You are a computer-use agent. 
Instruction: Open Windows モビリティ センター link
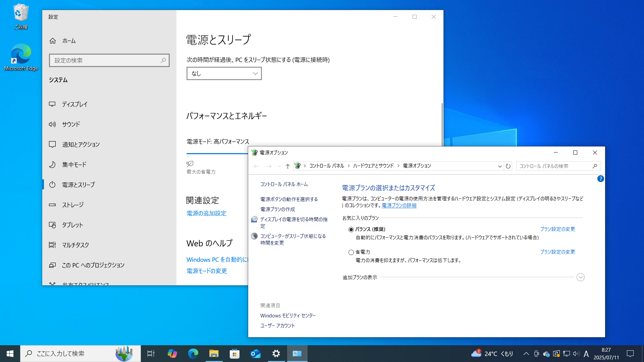288,316
